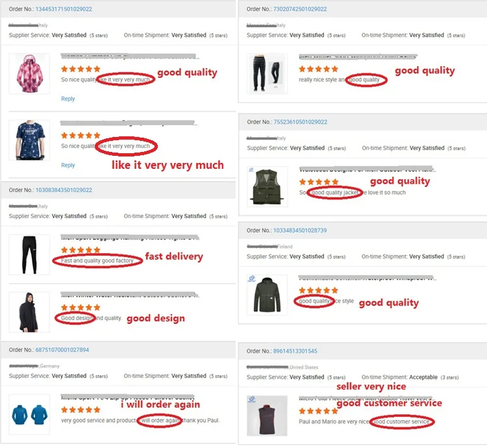Open the dark down pants thumbnail
The image size is (487, 448).
[267, 73]
